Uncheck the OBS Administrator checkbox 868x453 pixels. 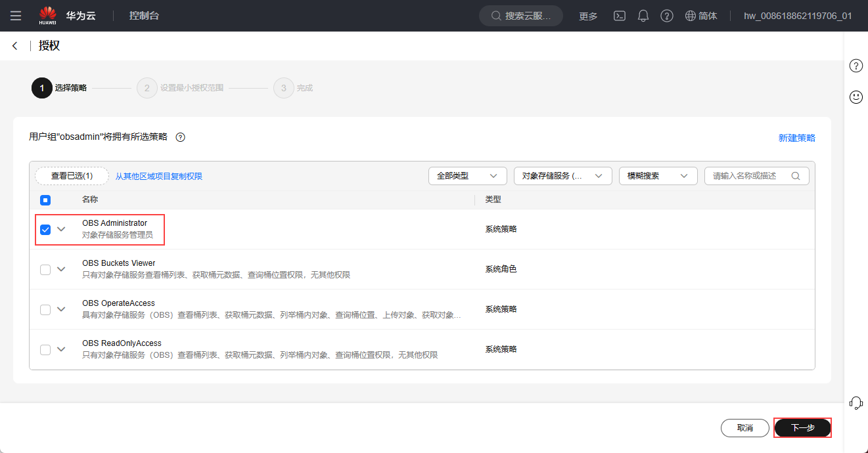[45, 230]
